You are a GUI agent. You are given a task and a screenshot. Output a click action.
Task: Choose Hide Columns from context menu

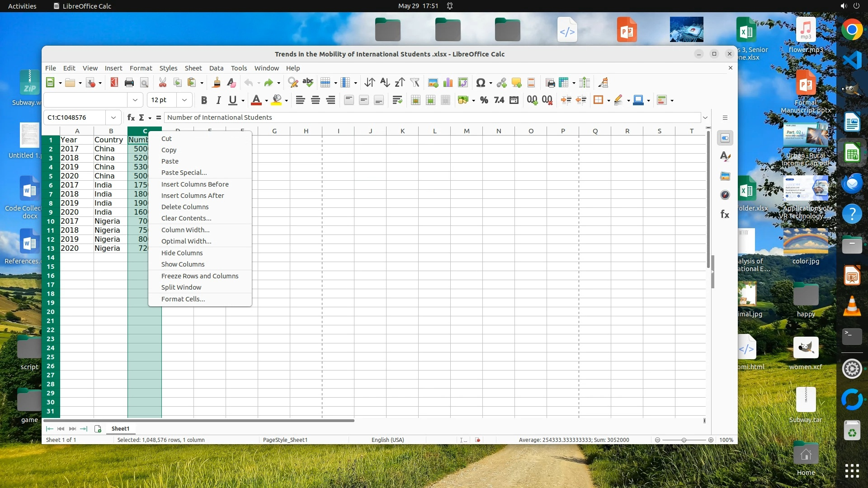(x=182, y=253)
